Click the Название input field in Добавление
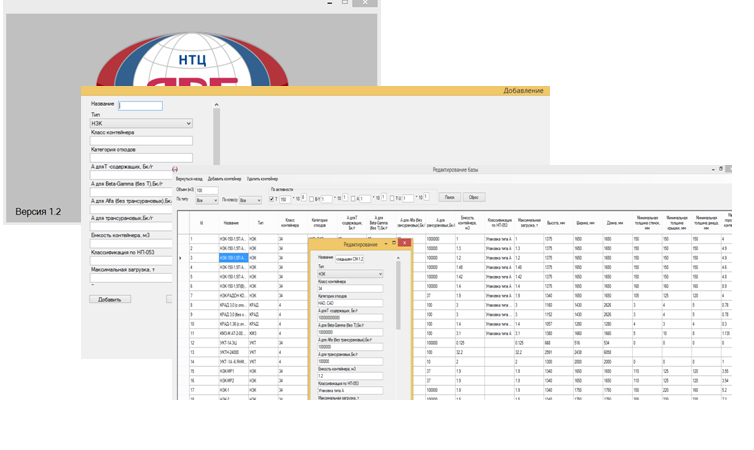The height and width of the screenshot is (450, 754). point(140,105)
